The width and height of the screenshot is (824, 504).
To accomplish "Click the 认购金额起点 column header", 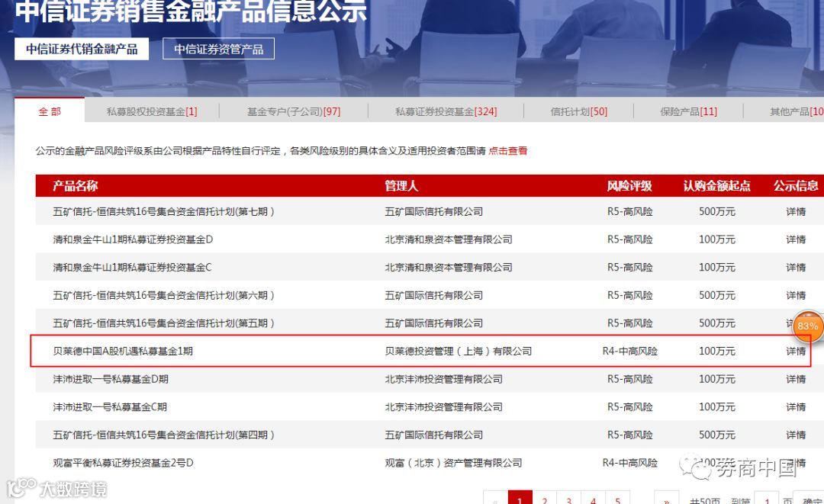I will point(716,186).
